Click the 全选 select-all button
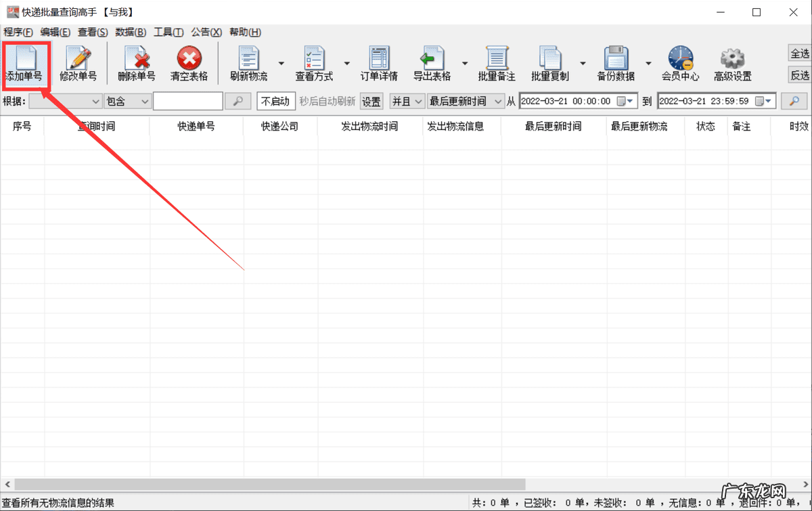812x511 pixels. click(800, 53)
